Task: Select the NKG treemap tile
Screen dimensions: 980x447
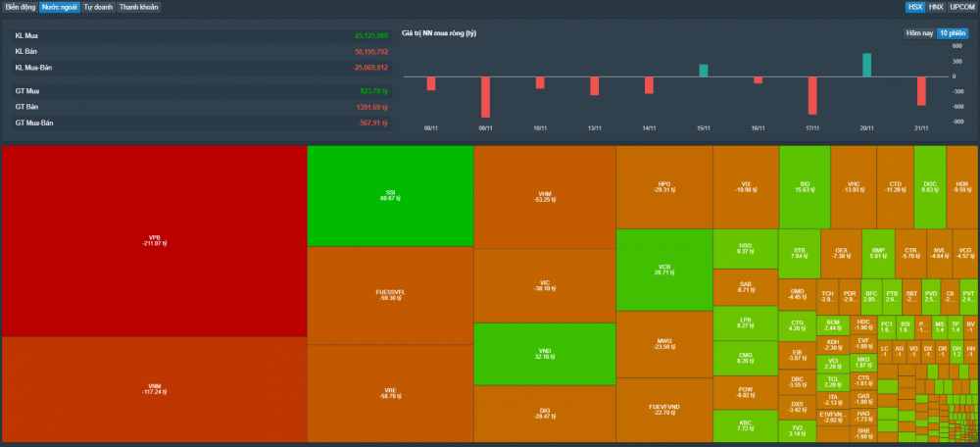Action: [863, 362]
